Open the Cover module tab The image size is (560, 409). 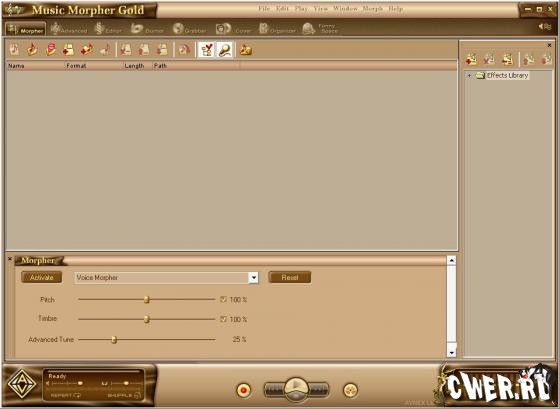coord(234,29)
